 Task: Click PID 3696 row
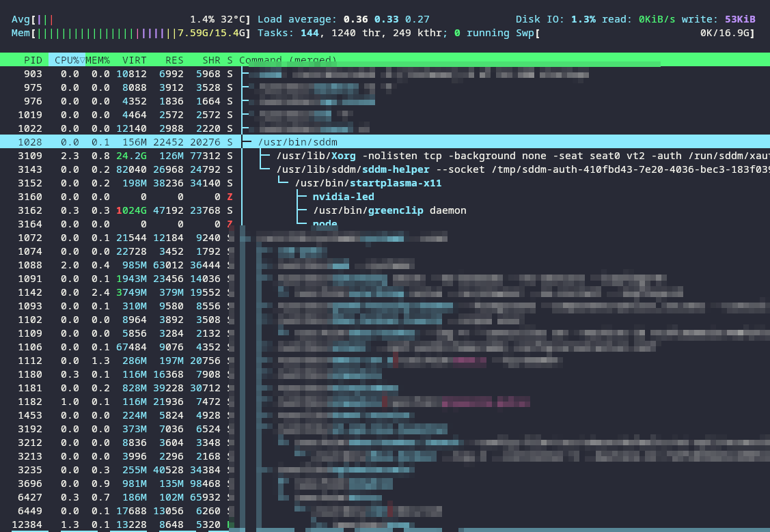click(x=385, y=484)
